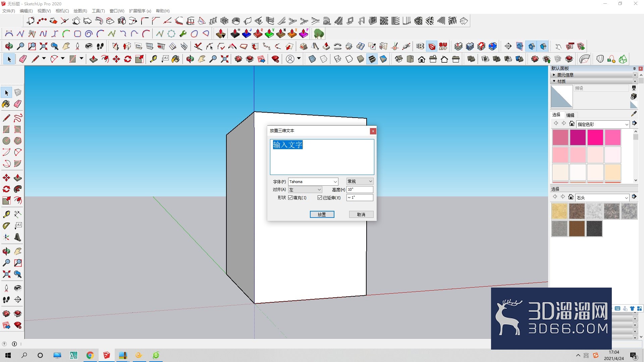Click details arrow beside 指定色彩 dropdown

coord(634,123)
